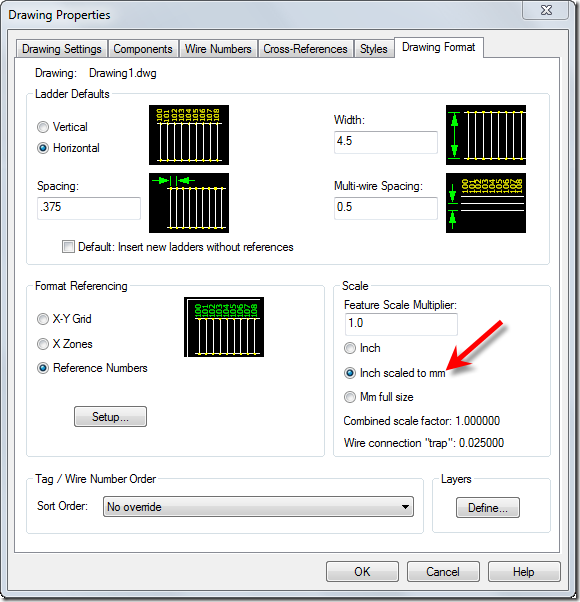Image resolution: width=580 pixels, height=602 pixels.
Task: Click the Wire connection trap 0.025000 text
Action: 424,443
